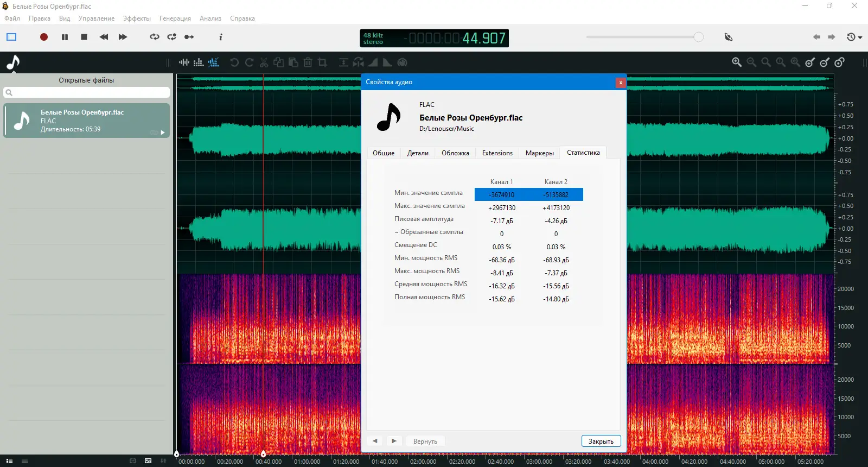Toggle loop playback icon
The height and width of the screenshot is (467, 868).
click(x=155, y=37)
